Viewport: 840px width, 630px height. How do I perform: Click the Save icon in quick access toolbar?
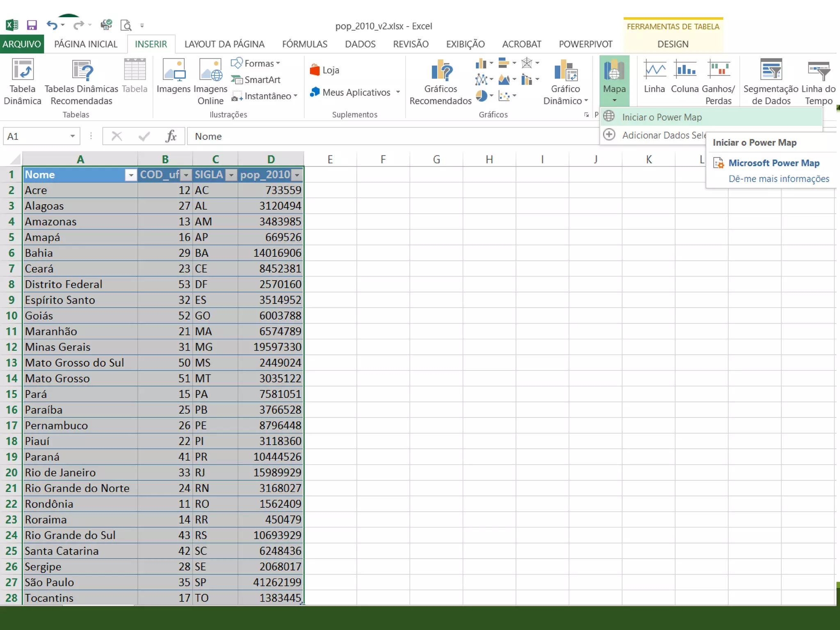click(x=32, y=25)
